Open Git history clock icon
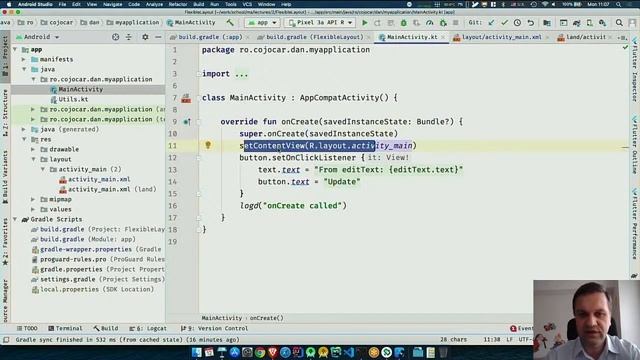The image size is (640, 360). click(x=517, y=23)
